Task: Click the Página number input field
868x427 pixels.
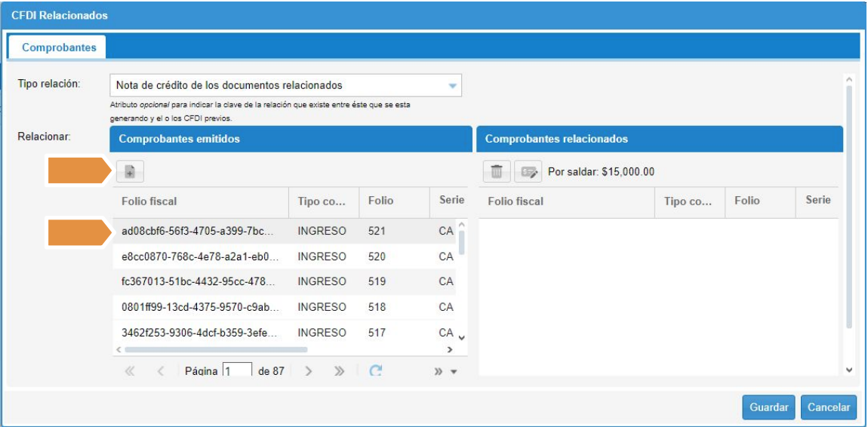Action: coord(237,371)
